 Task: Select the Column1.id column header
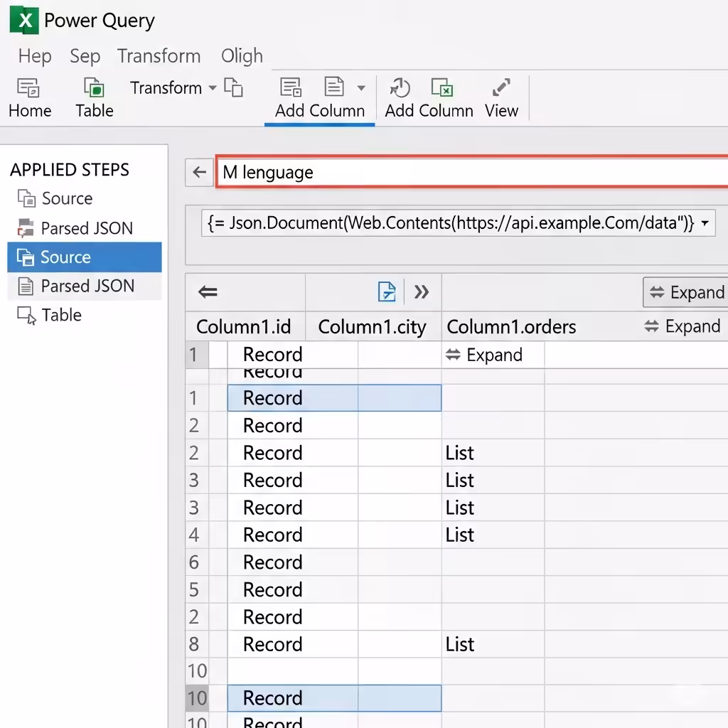pos(244,327)
